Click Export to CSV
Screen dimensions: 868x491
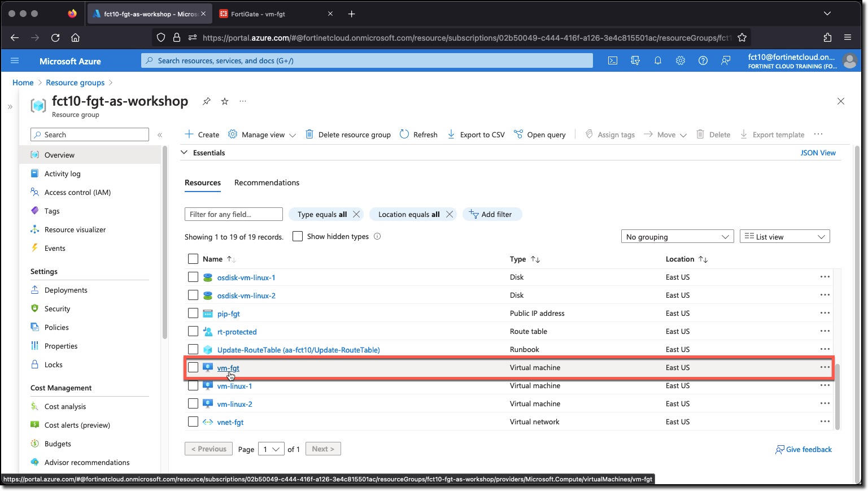point(476,134)
